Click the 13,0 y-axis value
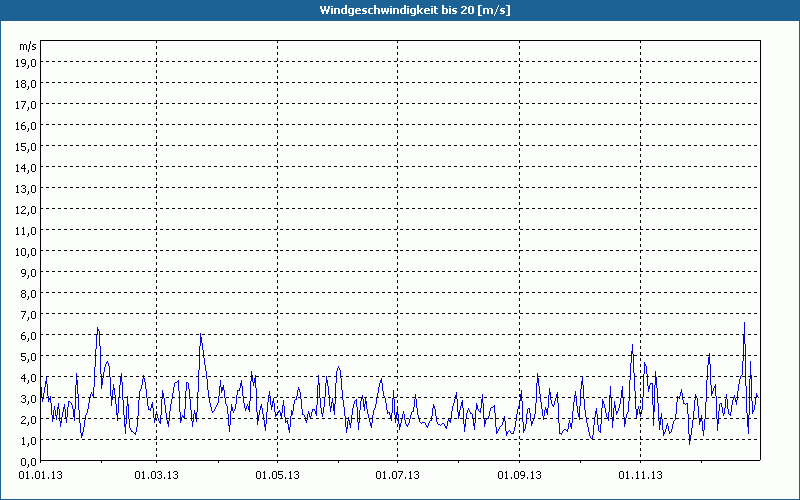 (x=26, y=189)
